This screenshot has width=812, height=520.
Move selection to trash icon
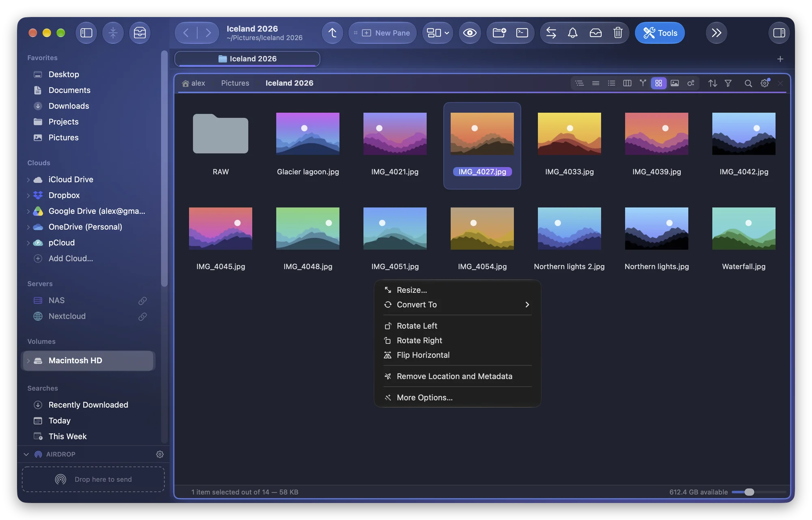tap(618, 33)
